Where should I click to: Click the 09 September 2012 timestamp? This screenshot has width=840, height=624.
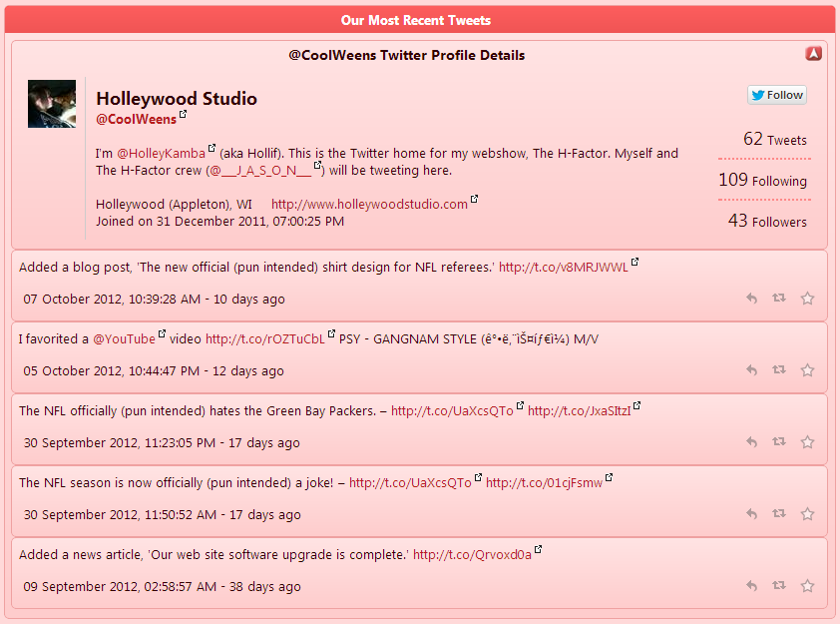click(x=162, y=586)
